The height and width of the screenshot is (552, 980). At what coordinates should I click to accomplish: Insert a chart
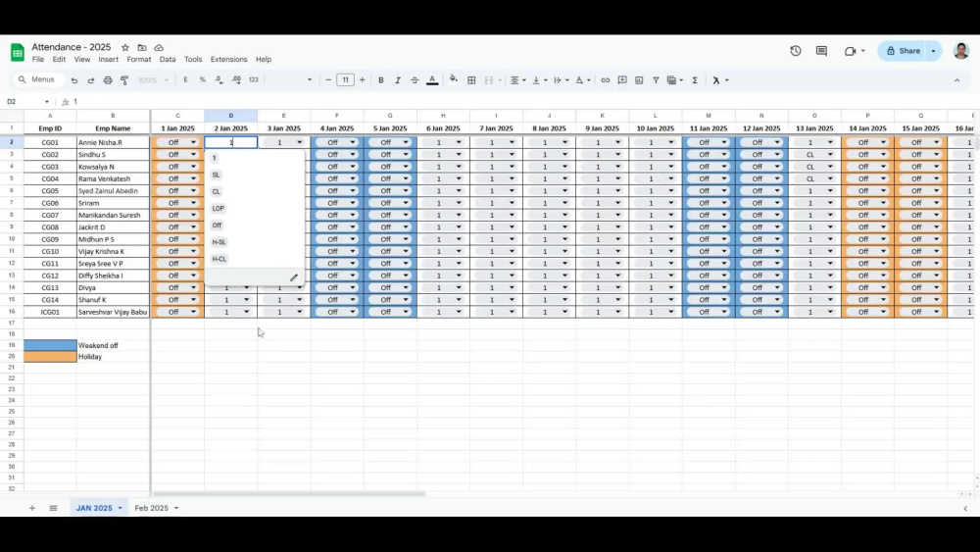639,80
